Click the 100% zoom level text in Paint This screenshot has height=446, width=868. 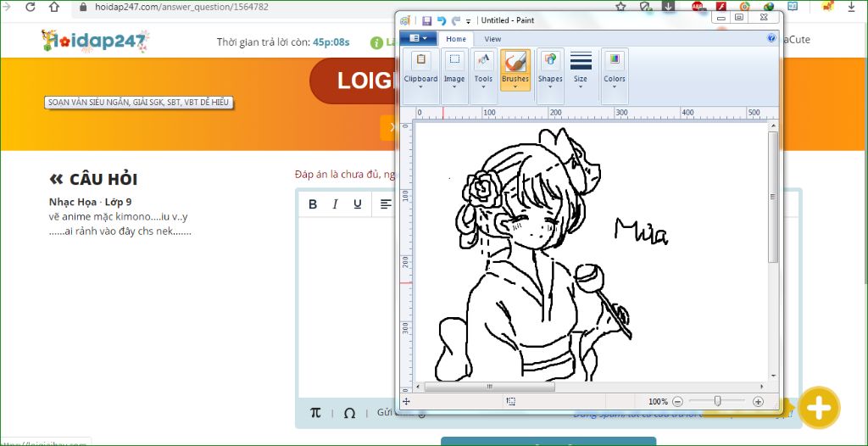(x=658, y=402)
